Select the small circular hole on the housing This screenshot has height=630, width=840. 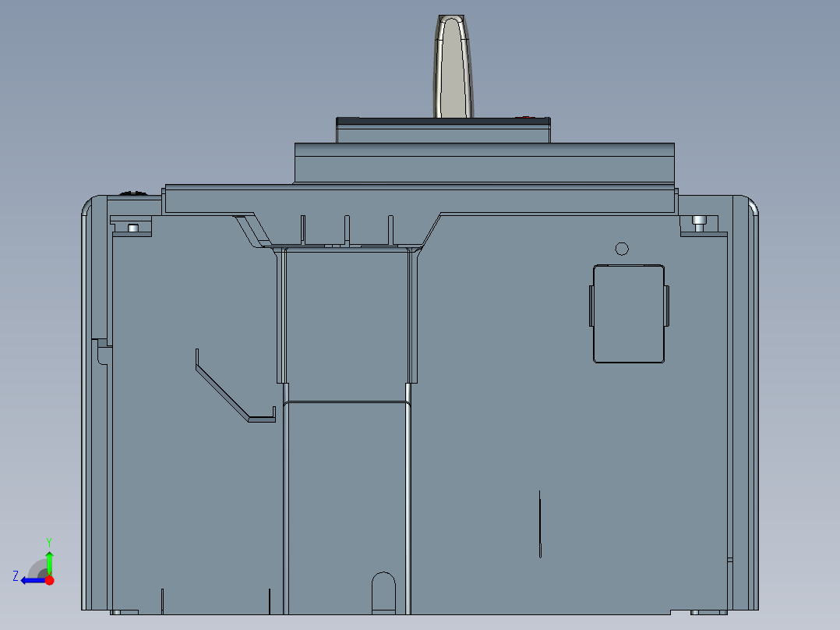tap(622, 249)
